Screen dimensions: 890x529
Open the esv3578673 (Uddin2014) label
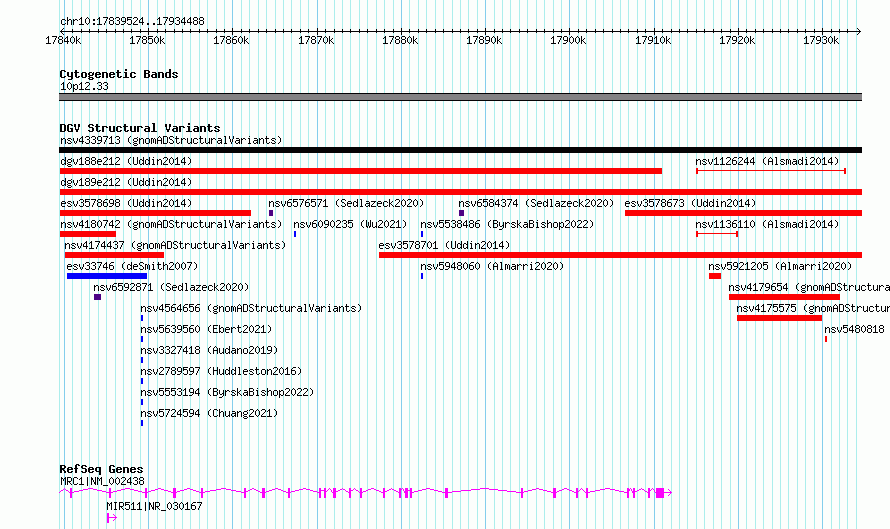click(x=690, y=203)
